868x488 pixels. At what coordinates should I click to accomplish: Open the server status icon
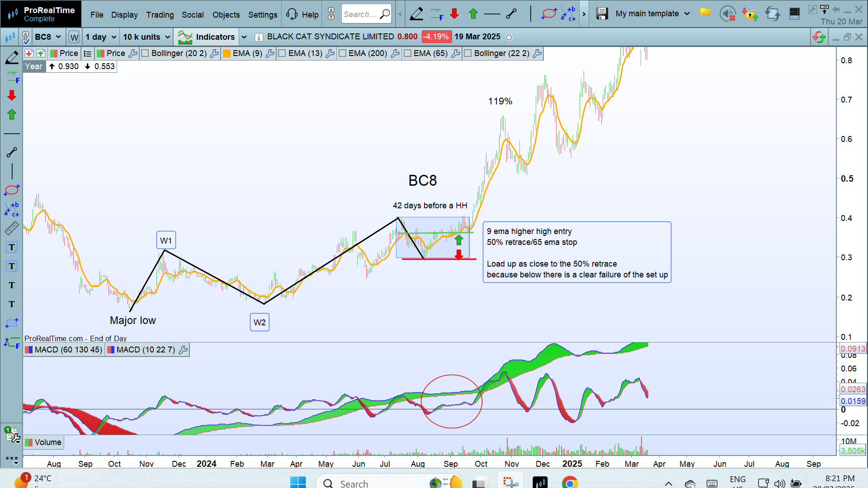point(795,14)
